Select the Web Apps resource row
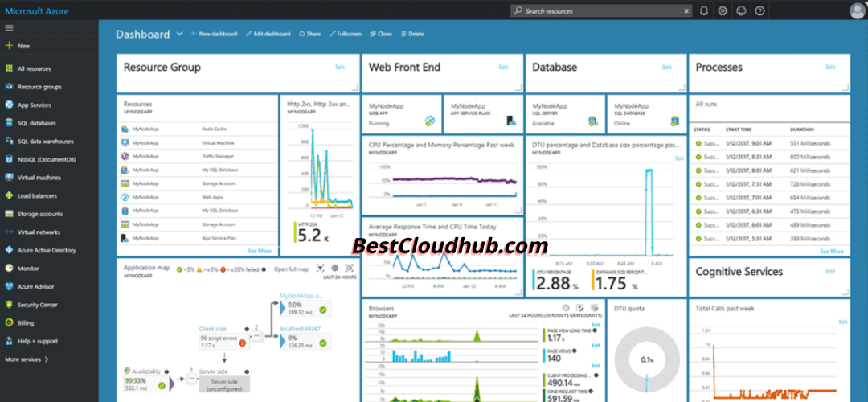 199,197
